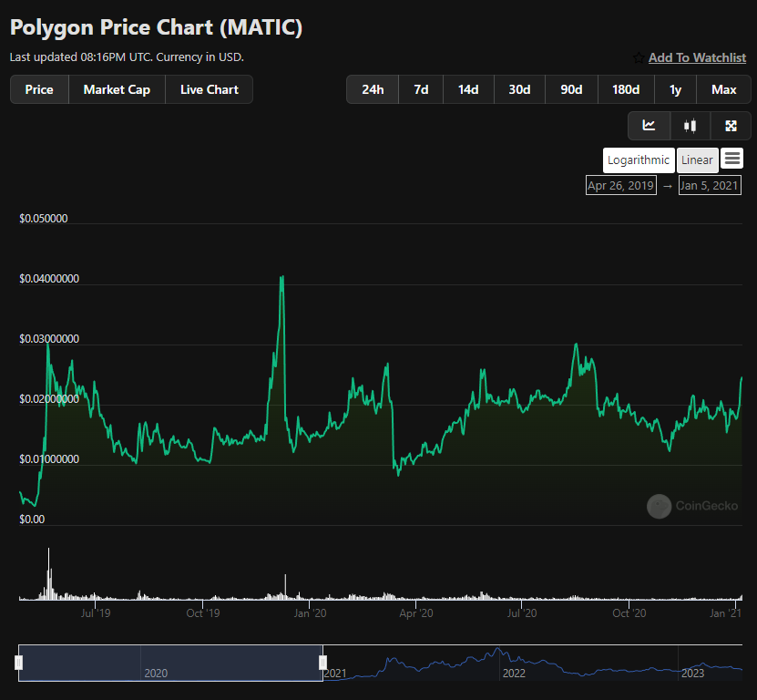Choose the 30d time range
This screenshot has width=757, height=700.
tap(519, 89)
